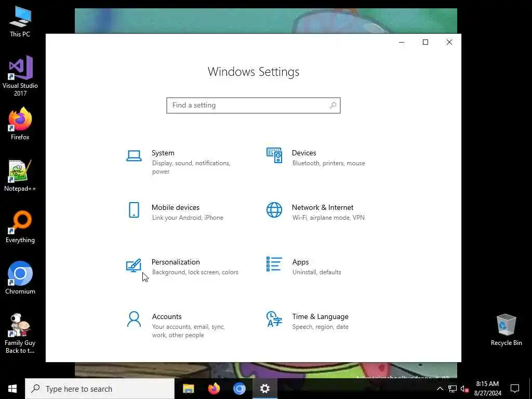Open the Start menu
Screen dimensions: 532x399
tap(12, 389)
